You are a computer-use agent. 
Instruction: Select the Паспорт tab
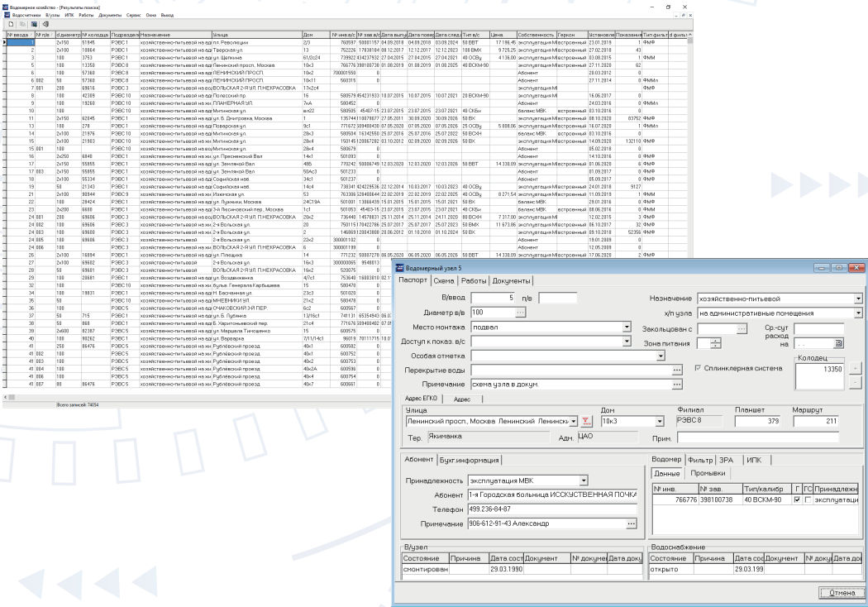(413, 280)
